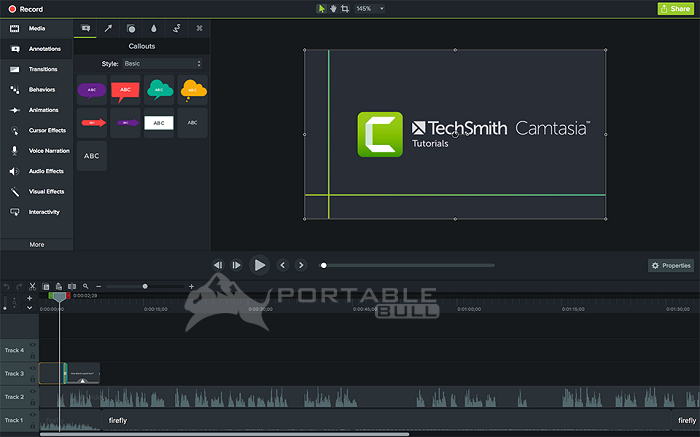
Task: Click the timeline Paste icon
Action: [58, 287]
